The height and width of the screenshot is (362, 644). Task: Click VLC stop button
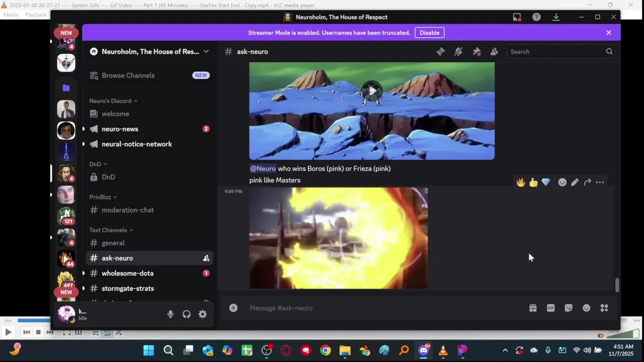38,332
